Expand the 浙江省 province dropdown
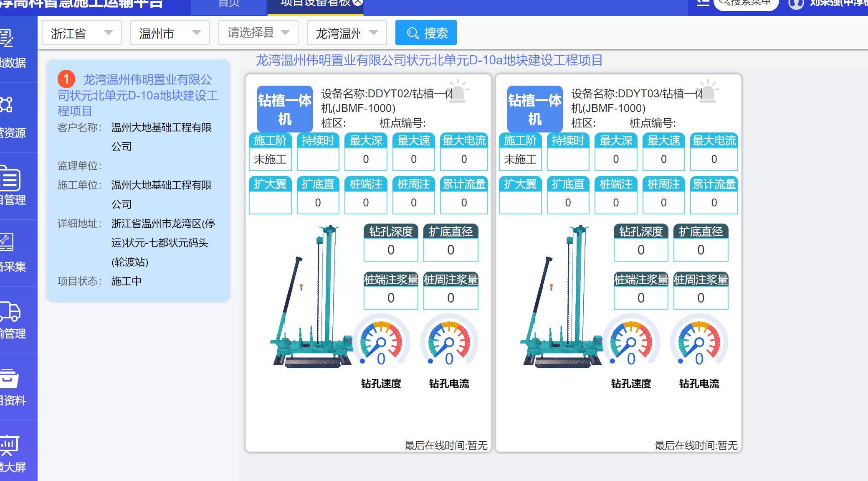Viewport: 868px width, 481px height. pos(82,33)
